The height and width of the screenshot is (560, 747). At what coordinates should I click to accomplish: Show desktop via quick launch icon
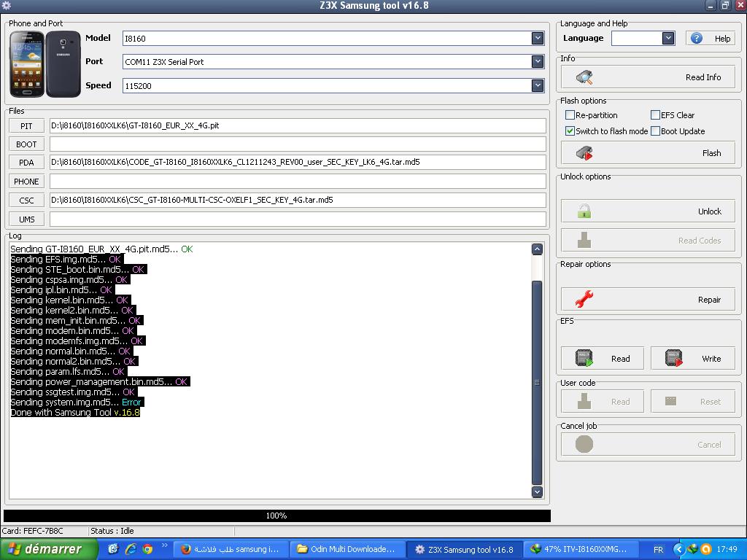tap(113, 549)
